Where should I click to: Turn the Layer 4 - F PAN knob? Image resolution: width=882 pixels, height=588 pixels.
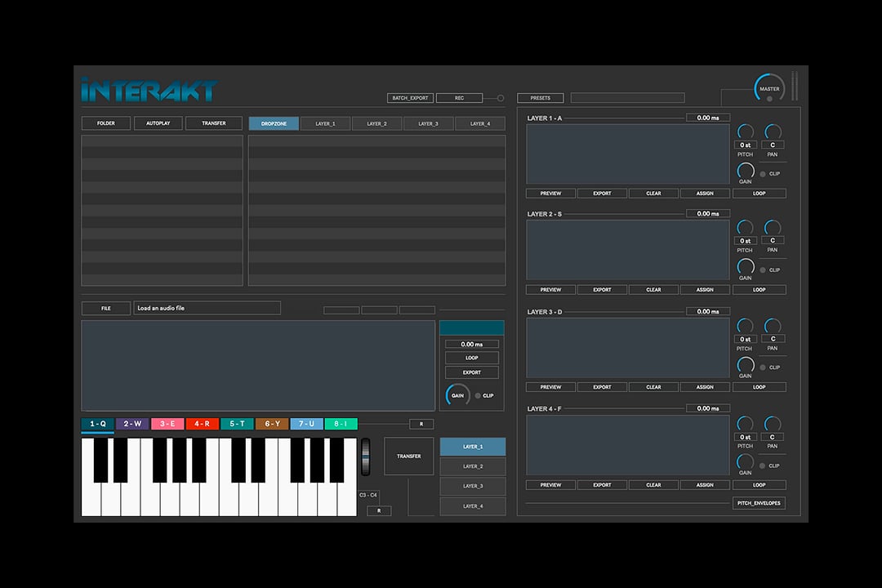pyautogui.click(x=773, y=424)
